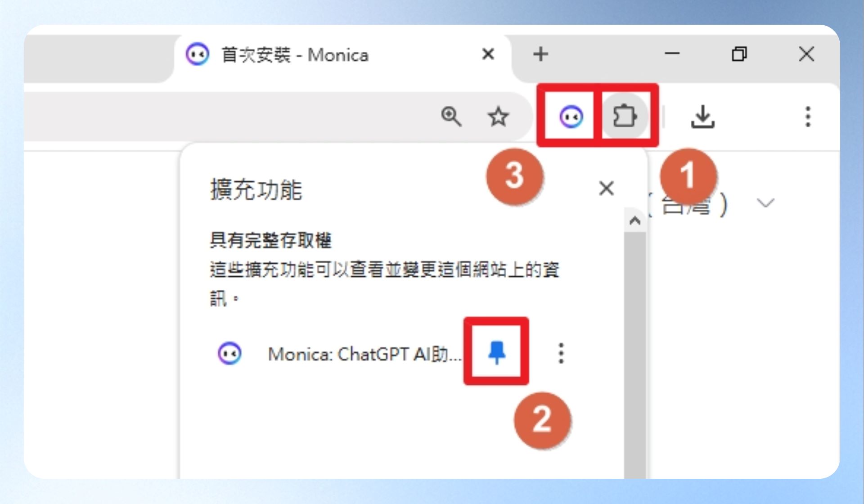Viewport: 864px width, 504px height.
Task: Close the 擴充功能 popup panel
Action: point(607,188)
